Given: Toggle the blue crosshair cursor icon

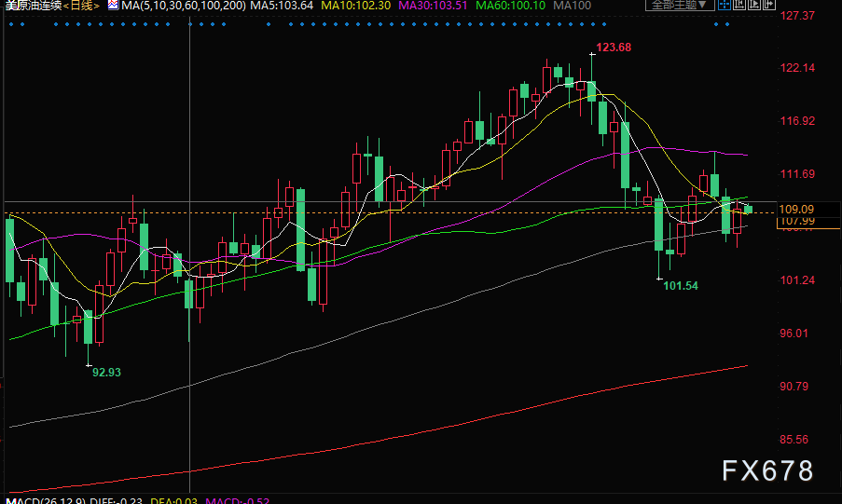Looking at the screenshot, I should [725, 5].
